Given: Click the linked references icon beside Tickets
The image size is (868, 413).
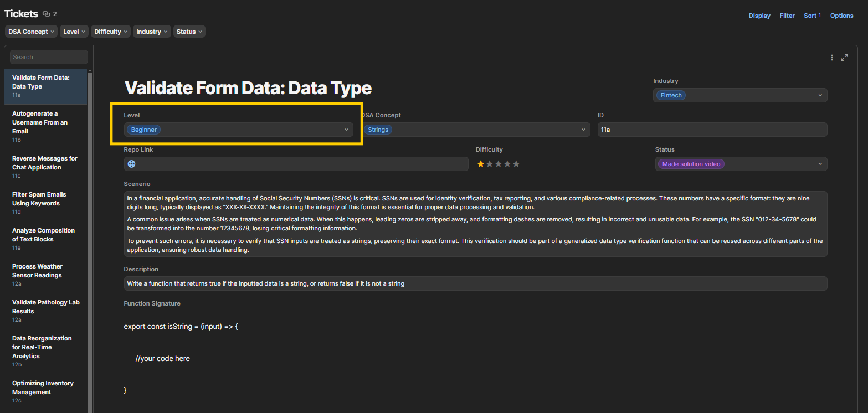Looking at the screenshot, I should pyautogui.click(x=47, y=14).
